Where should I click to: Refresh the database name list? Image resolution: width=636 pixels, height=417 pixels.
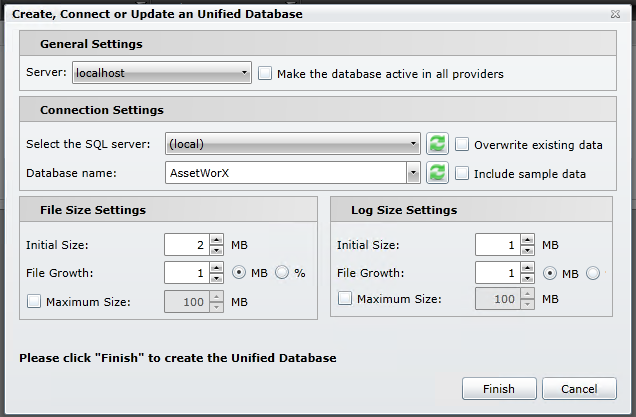click(437, 173)
